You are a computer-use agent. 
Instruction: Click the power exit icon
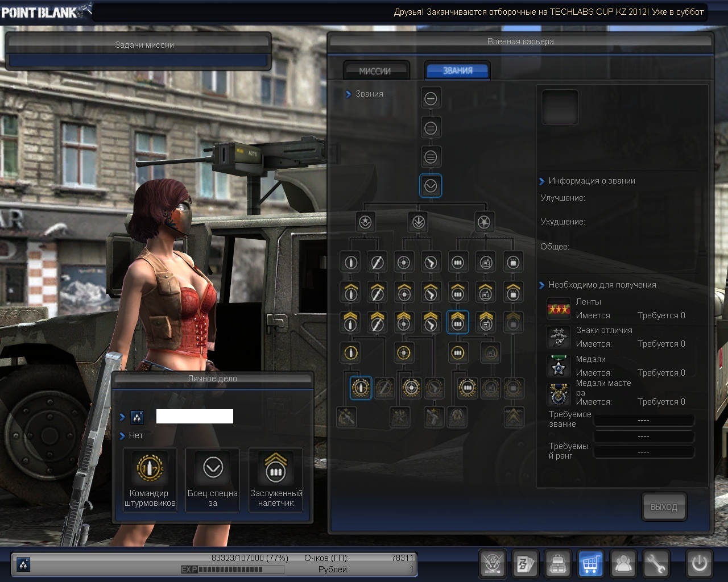click(x=699, y=564)
